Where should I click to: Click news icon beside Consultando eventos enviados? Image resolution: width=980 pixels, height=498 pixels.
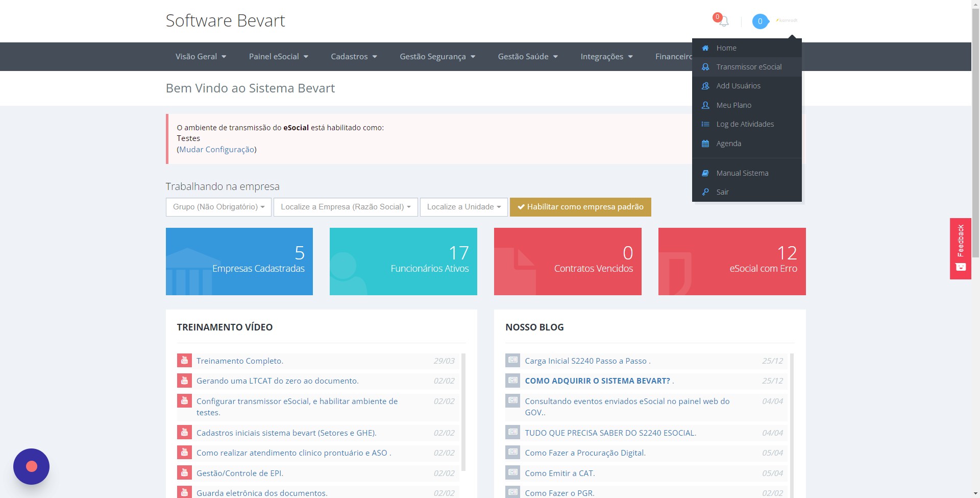[512, 400]
